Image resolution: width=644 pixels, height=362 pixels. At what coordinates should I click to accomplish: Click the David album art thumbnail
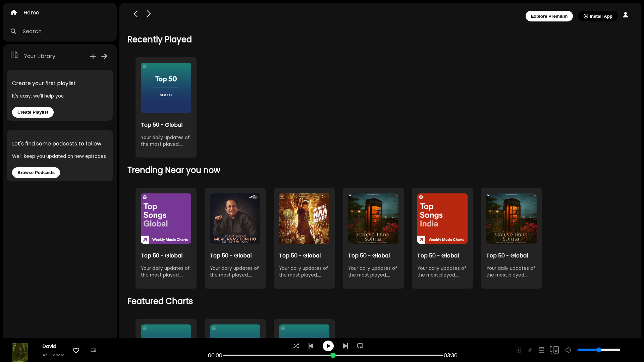tap(20, 352)
